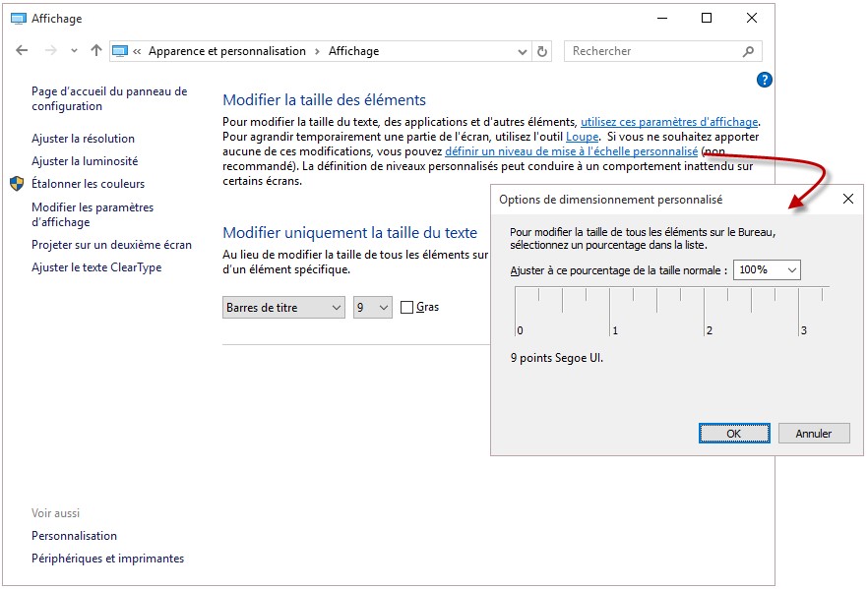Click the OK button

point(733,434)
